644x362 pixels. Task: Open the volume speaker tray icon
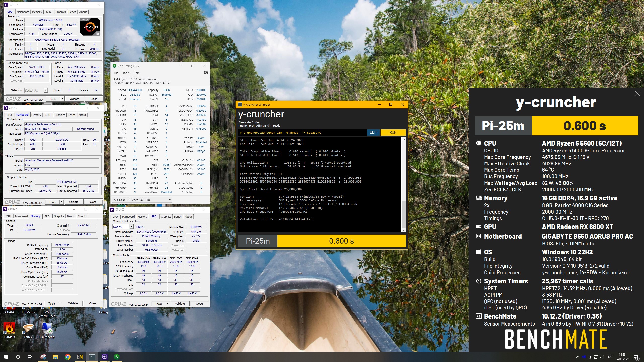(x=602, y=357)
